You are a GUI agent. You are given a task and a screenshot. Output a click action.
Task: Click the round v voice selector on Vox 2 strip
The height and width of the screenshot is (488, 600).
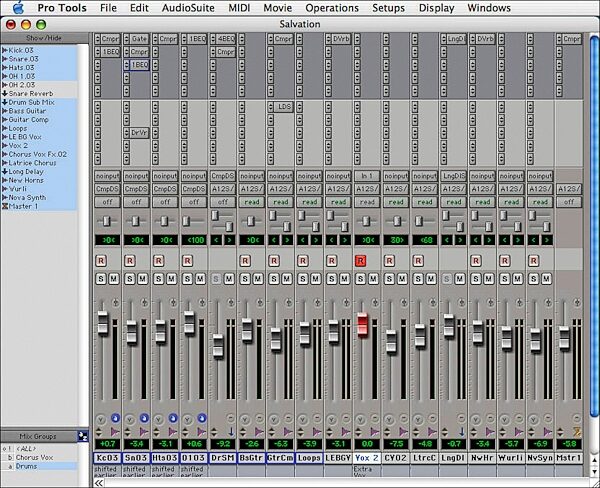click(x=360, y=420)
